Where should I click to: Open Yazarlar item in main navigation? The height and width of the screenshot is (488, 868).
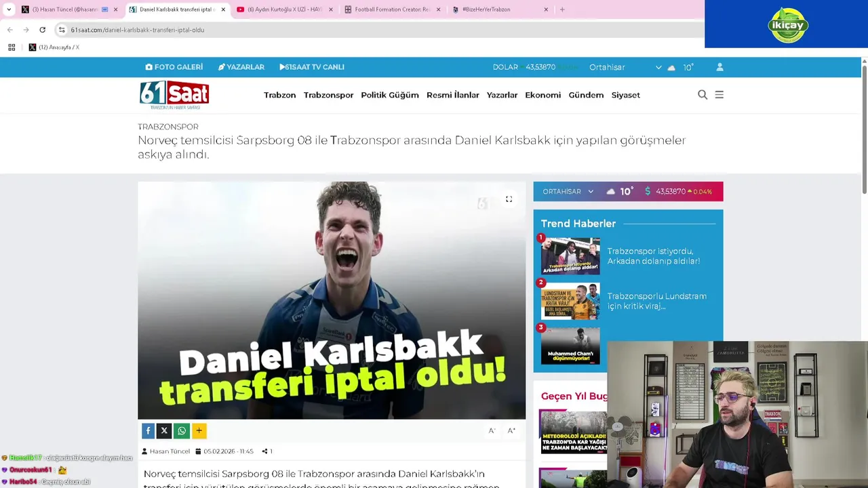(x=502, y=95)
